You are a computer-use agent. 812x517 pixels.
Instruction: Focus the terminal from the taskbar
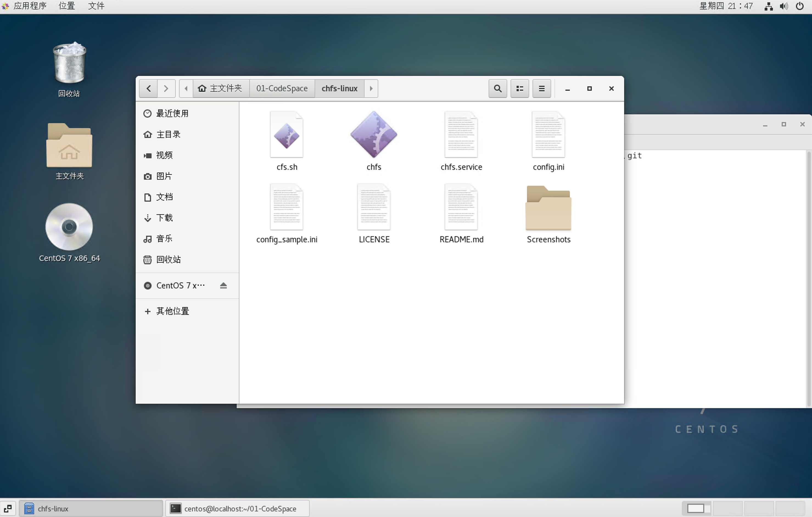point(237,508)
